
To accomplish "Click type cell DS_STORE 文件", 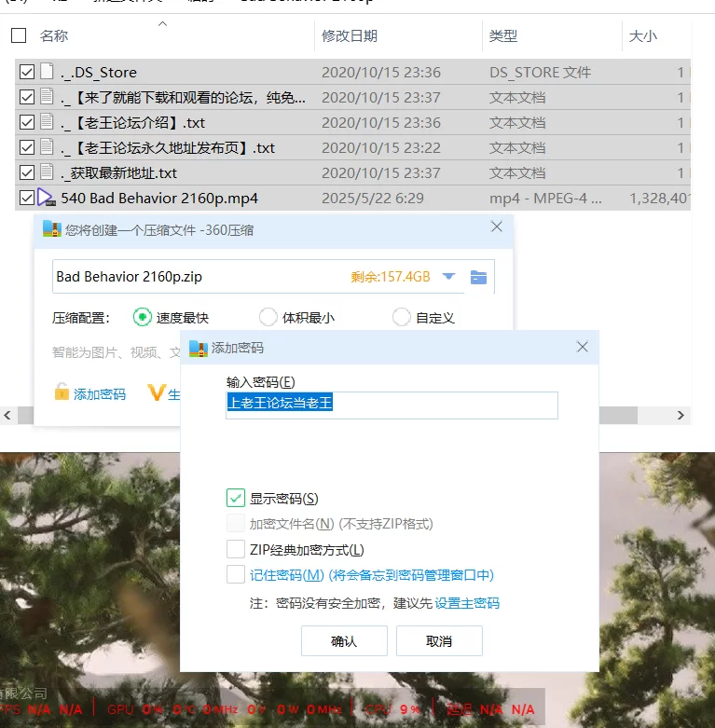I will 541,73.
